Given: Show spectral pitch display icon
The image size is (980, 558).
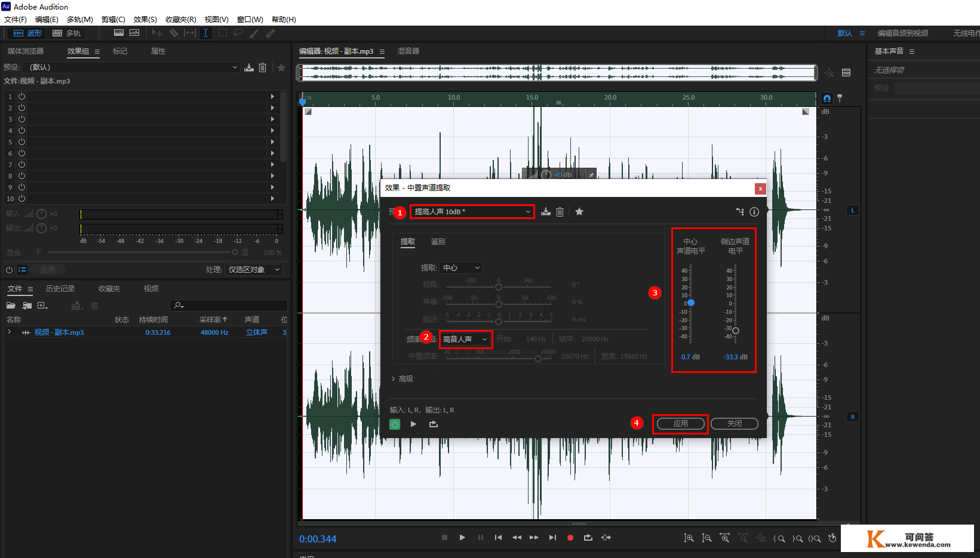Looking at the screenshot, I should pos(134,33).
